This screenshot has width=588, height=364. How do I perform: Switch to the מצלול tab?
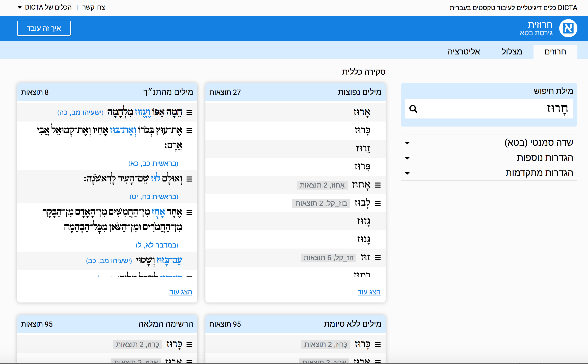click(x=512, y=52)
